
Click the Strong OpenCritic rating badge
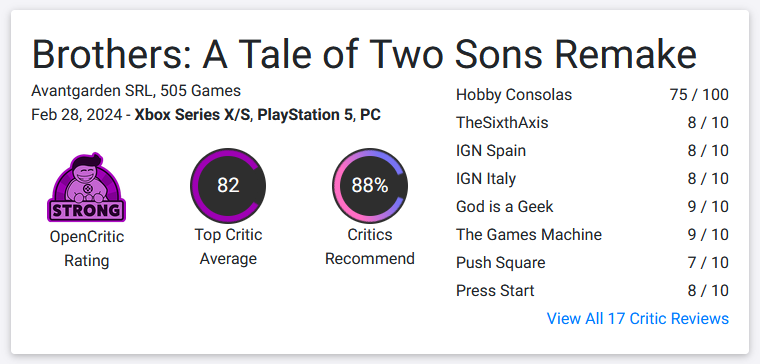coord(87,188)
